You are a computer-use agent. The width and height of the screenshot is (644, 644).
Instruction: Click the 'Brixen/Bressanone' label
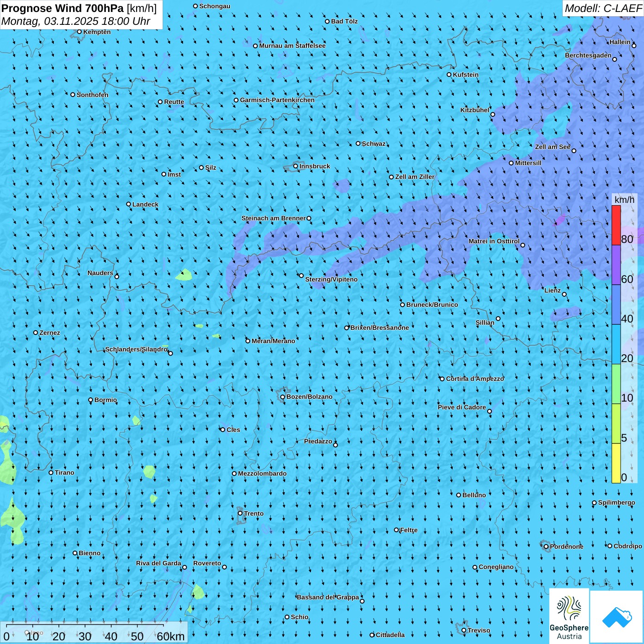[379, 328]
